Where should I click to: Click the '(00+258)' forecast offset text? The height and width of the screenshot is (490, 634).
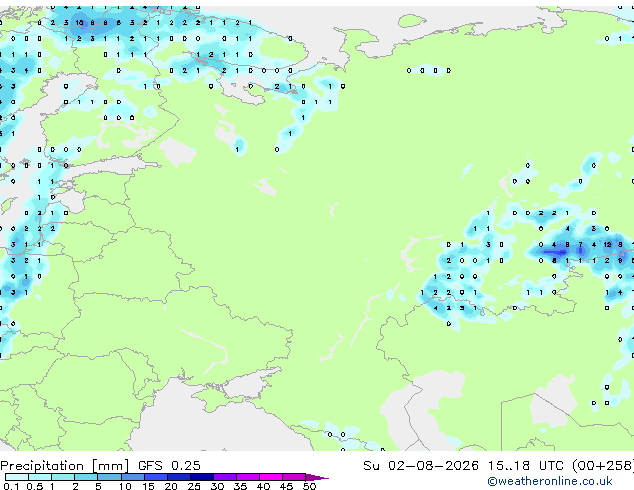click(x=603, y=466)
